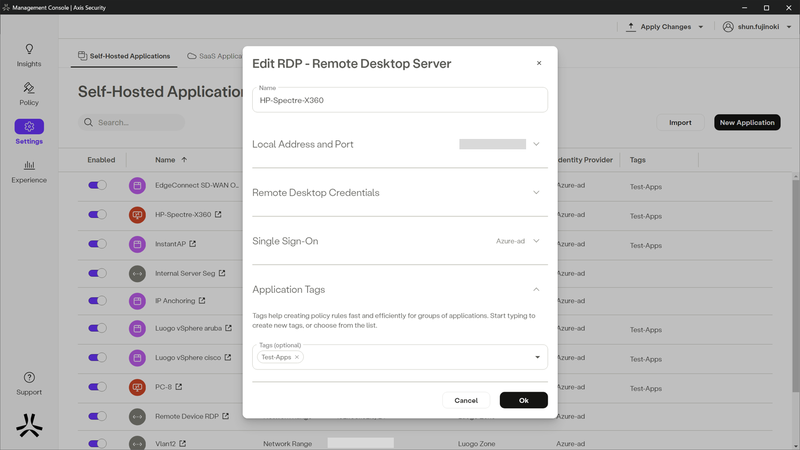The width and height of the screenshot is (800, 450).
Task: Open Apply Changes dropdown arrow
Action: point(701,27)
